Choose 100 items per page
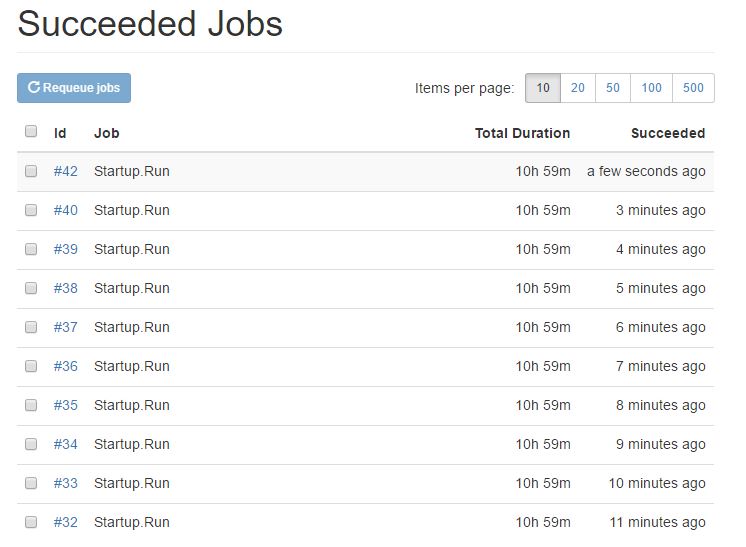 651,88
